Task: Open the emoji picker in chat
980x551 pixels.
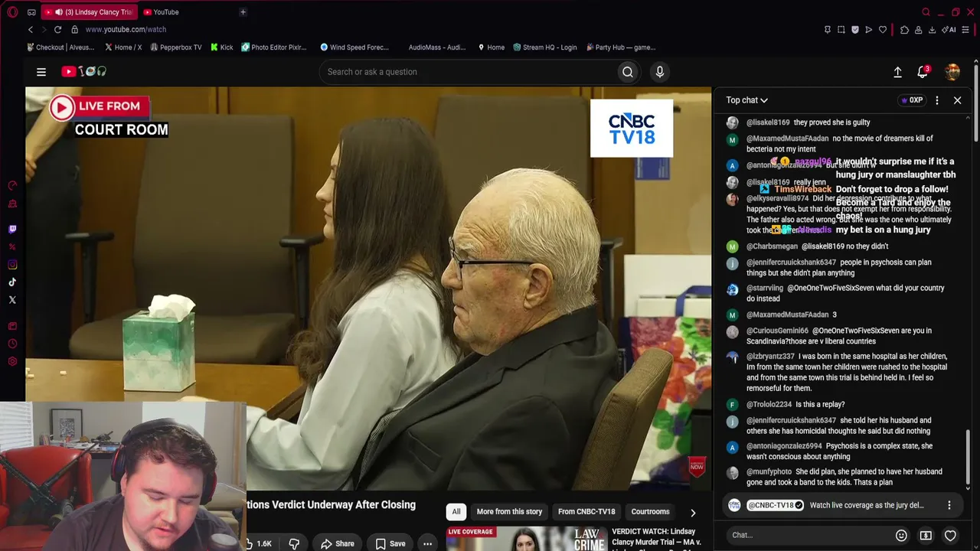Action: (x=901, y=535)
